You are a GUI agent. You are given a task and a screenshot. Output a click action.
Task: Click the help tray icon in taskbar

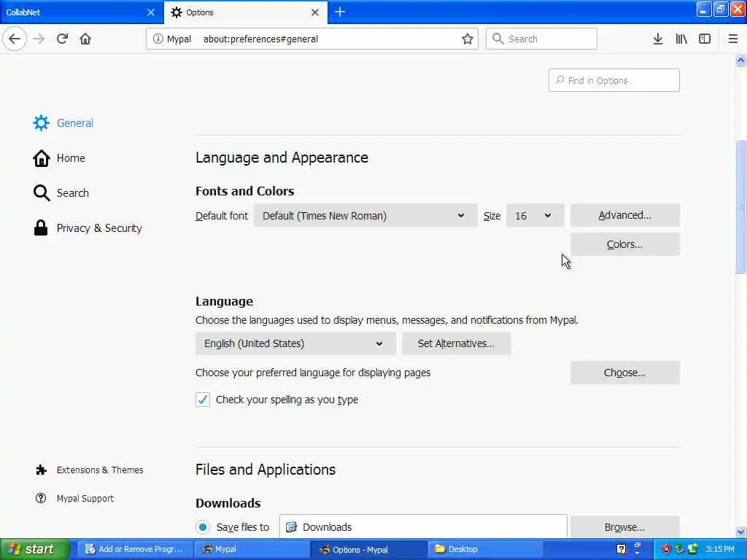(x=621, y=549)
